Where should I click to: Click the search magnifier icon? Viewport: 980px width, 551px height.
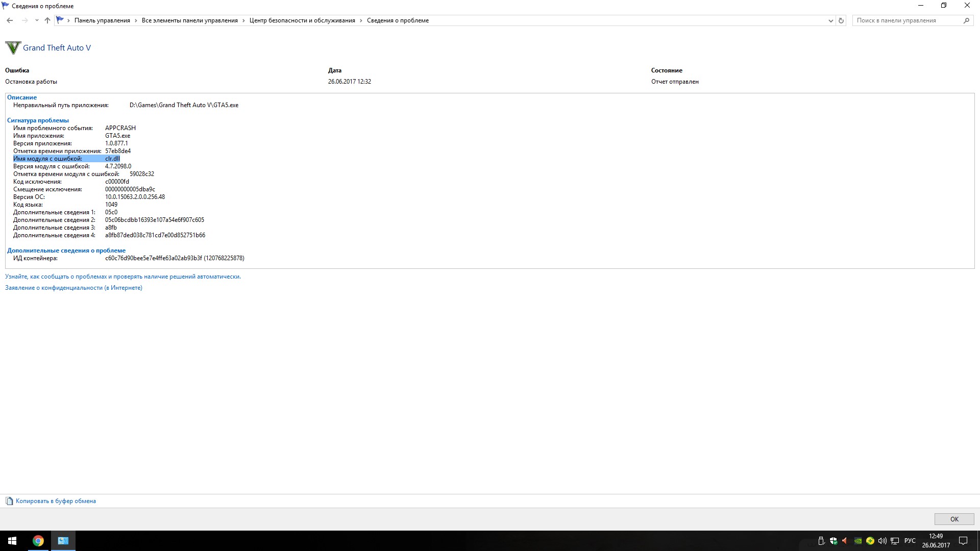pos(966,20)
